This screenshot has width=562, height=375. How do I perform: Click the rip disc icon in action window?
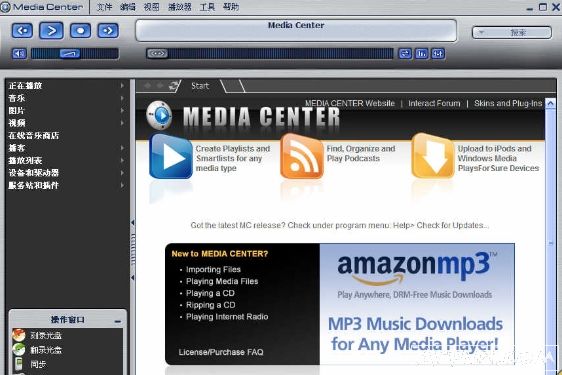coord(19,350)
